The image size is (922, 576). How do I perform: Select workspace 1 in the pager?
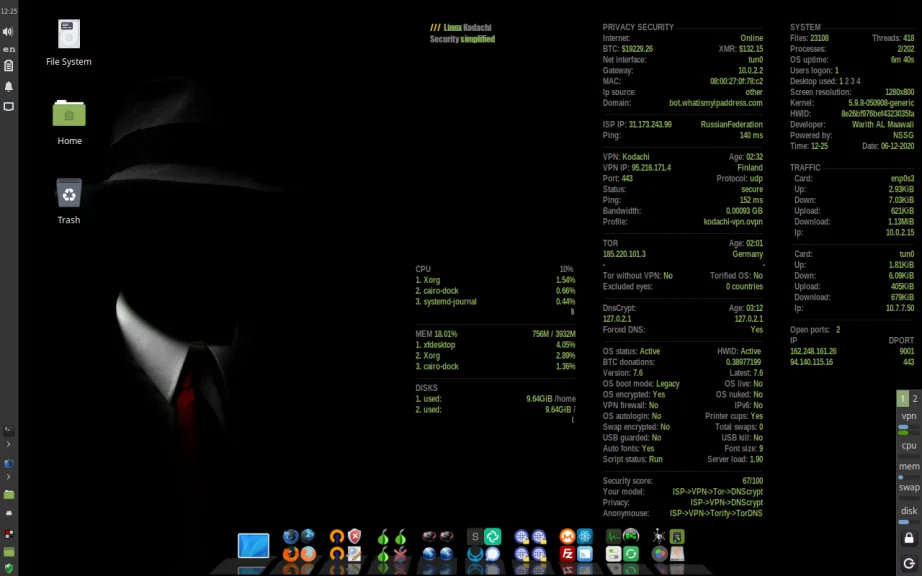click(901, 397)
